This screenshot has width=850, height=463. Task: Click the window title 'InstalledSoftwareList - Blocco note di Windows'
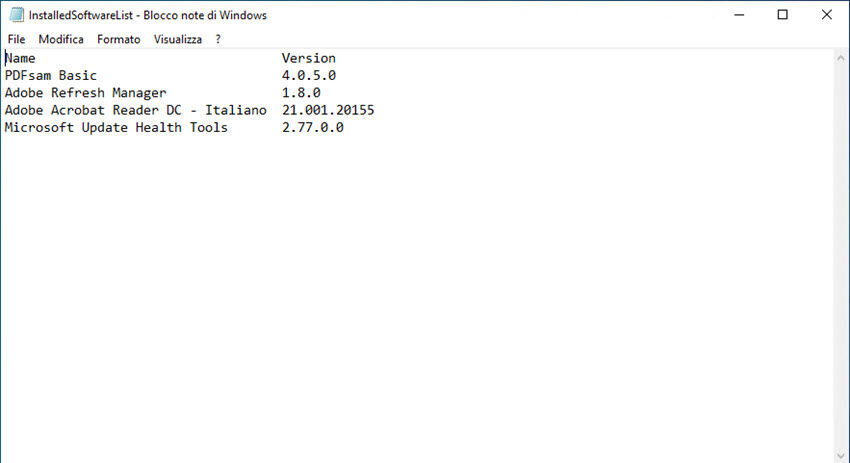coord(147,15)
